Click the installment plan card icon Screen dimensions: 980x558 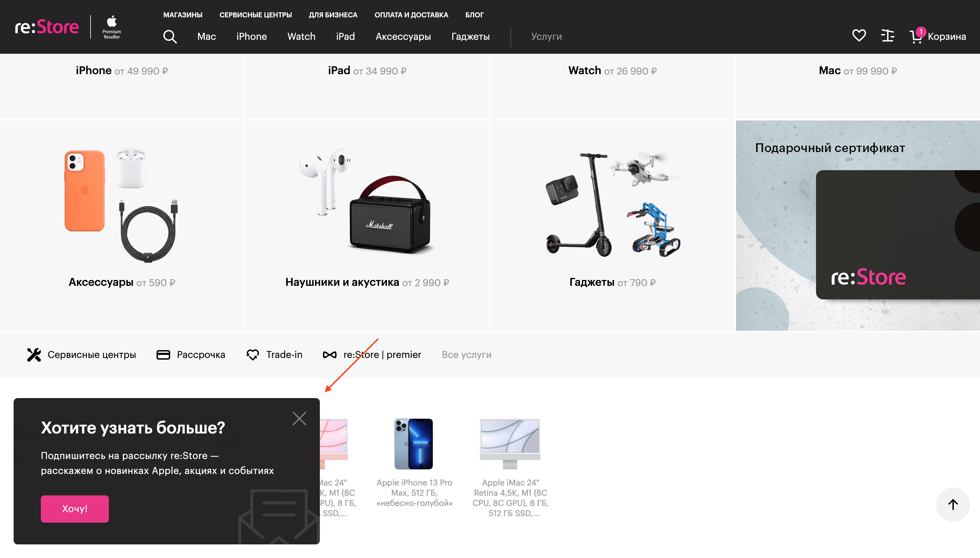click(x=163, y=355)
